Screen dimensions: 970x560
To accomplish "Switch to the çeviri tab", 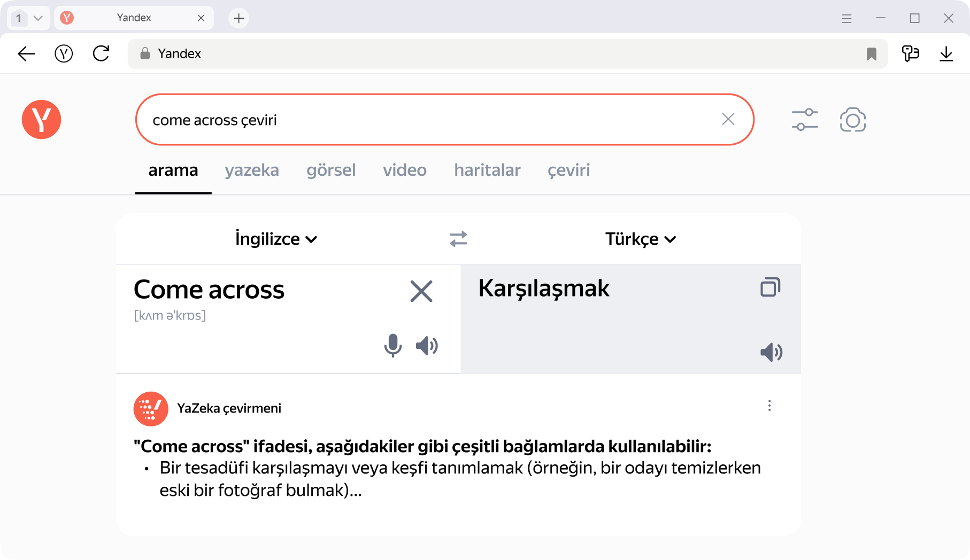I will 569,170.
